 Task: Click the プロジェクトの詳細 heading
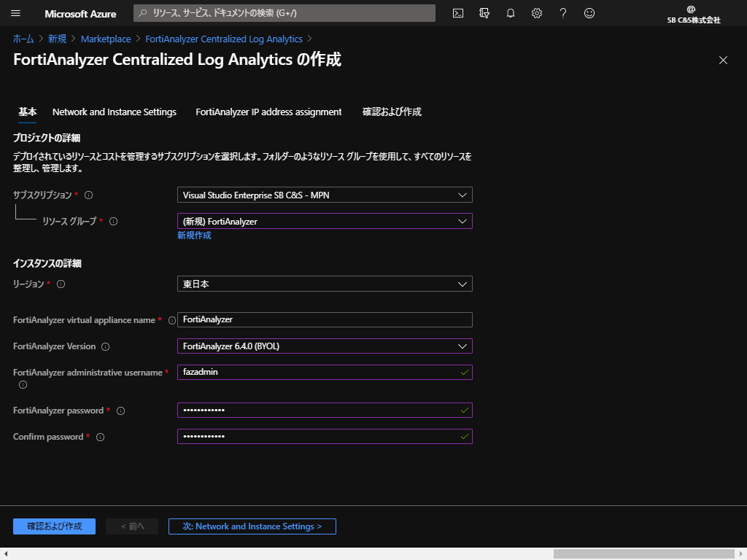coord(47,138)
